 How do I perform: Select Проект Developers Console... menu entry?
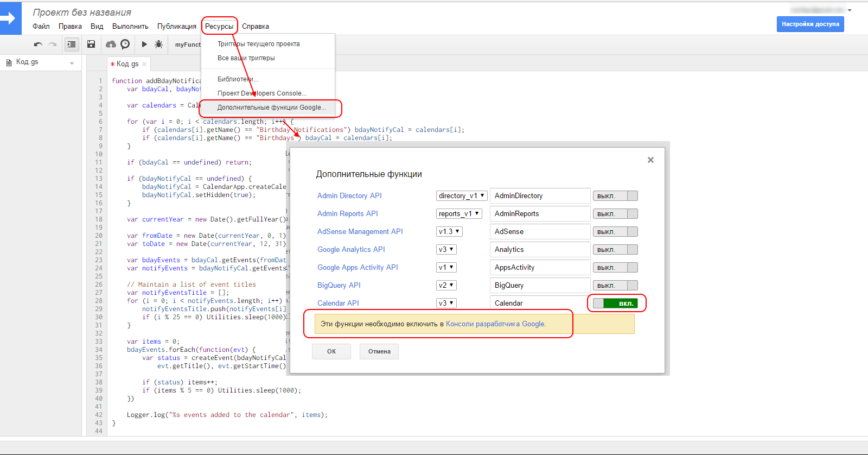[x=268, y=93]
